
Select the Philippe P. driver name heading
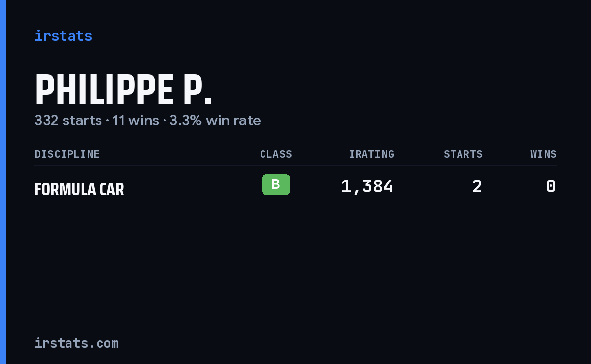(123, 91)
